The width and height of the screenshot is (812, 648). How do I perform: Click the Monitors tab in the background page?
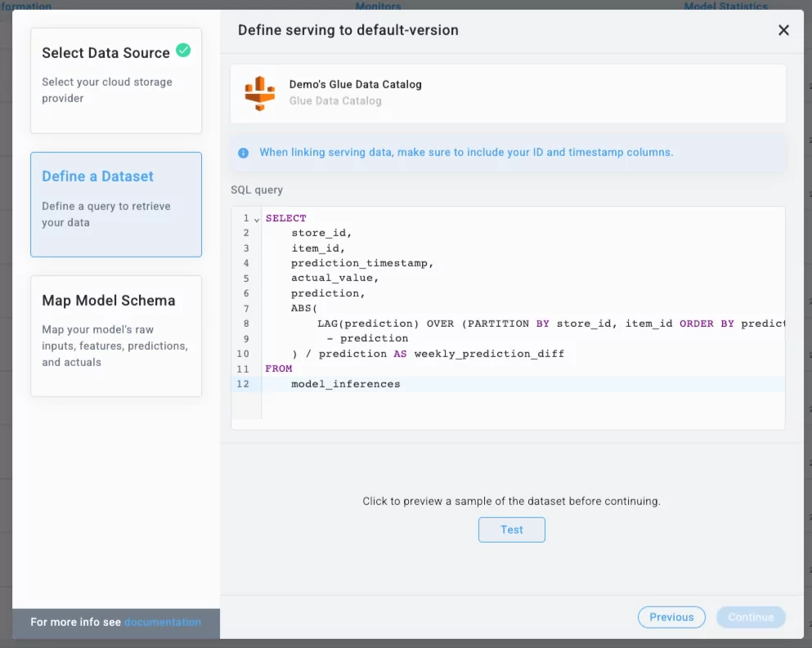click(x=378, y=6)
